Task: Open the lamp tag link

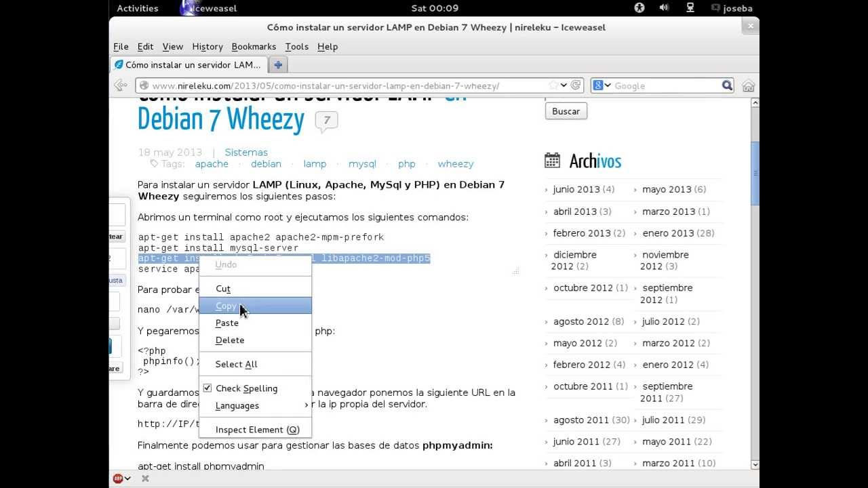Action: click(x=315, y=164)
